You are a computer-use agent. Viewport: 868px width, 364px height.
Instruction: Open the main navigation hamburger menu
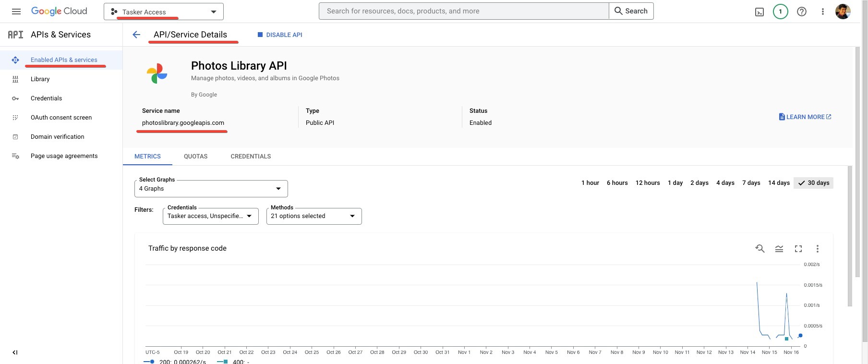tap(16, 12)
